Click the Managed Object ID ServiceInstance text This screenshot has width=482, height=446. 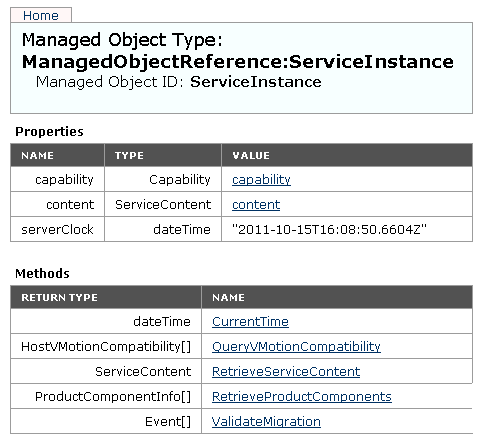coord(256,82)
